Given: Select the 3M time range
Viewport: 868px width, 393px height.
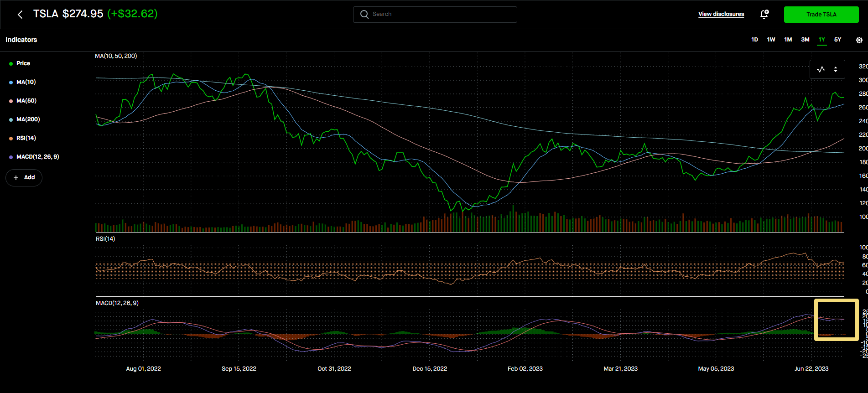Looking at the screenshot, I should [805, 40].
